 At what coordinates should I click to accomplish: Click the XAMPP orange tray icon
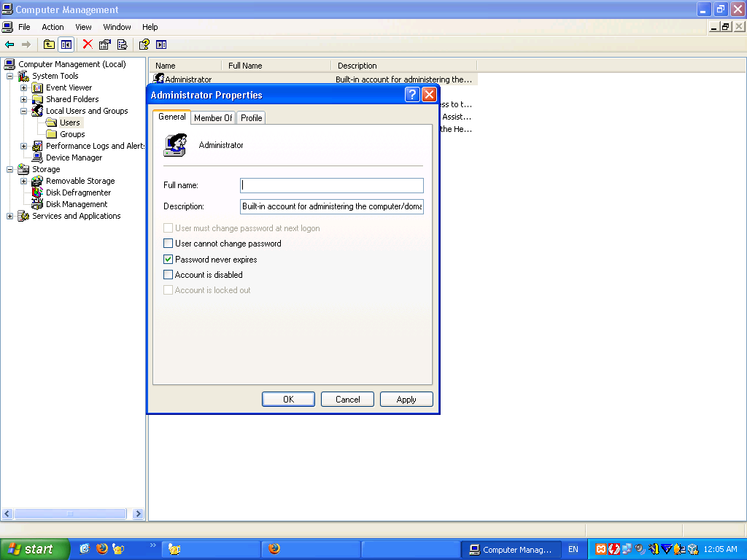601,549
